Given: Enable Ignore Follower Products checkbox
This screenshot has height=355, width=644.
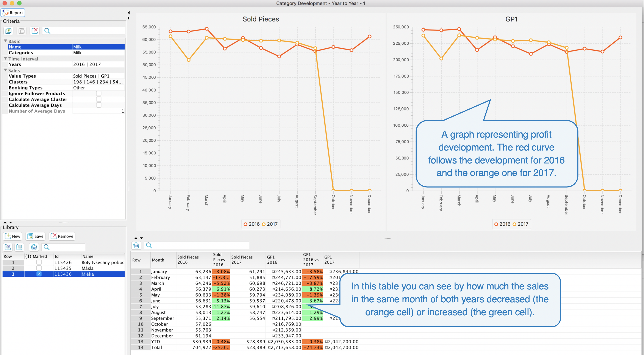Looking at the screenshot, I should point(99,93).
